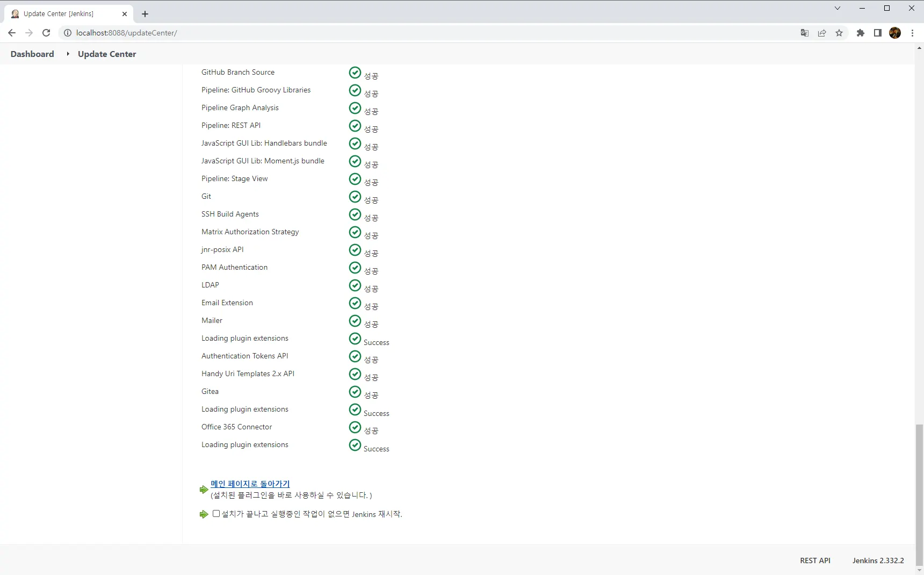The image size is (924, 575).
Task: Click the vertical scrollbar thumb
Action: click(x=920, y=494)
